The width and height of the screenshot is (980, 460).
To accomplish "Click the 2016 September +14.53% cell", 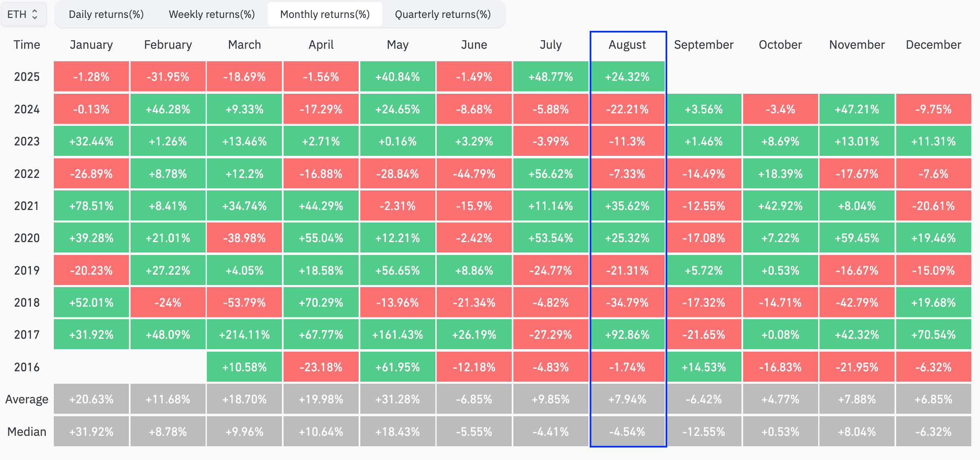I will tap(704, 367).
